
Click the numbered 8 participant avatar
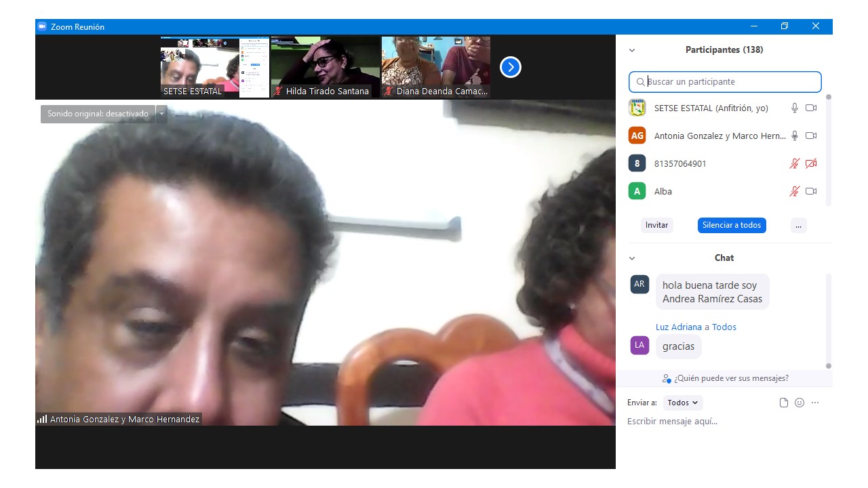click(x=637, y=163)
